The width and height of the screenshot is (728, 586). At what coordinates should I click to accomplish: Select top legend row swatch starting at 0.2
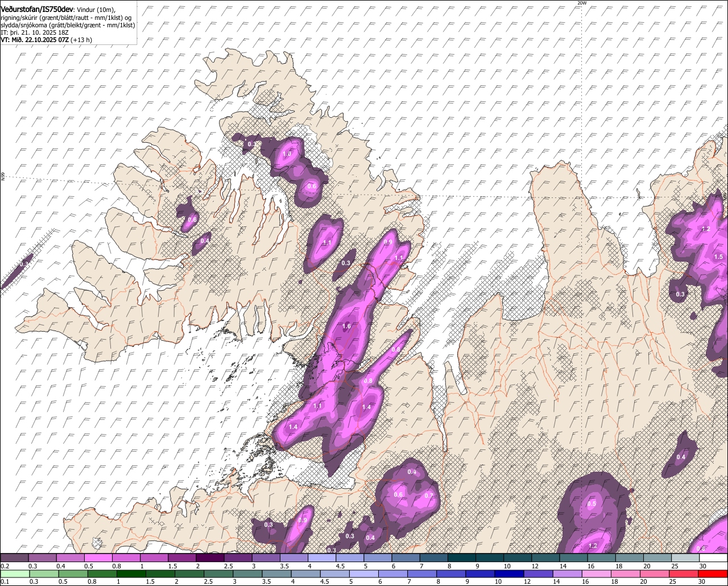[x=14, y=558]
